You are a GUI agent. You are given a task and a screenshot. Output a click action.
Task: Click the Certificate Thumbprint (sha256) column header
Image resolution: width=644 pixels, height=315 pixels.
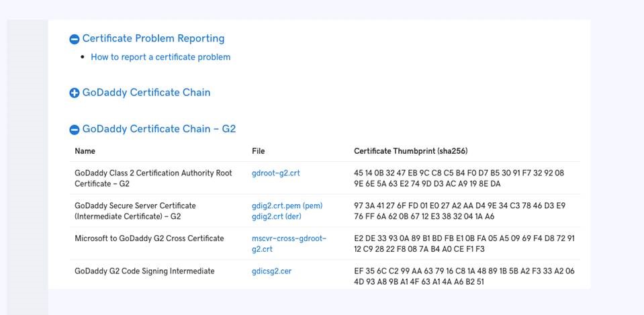[410, 151]
